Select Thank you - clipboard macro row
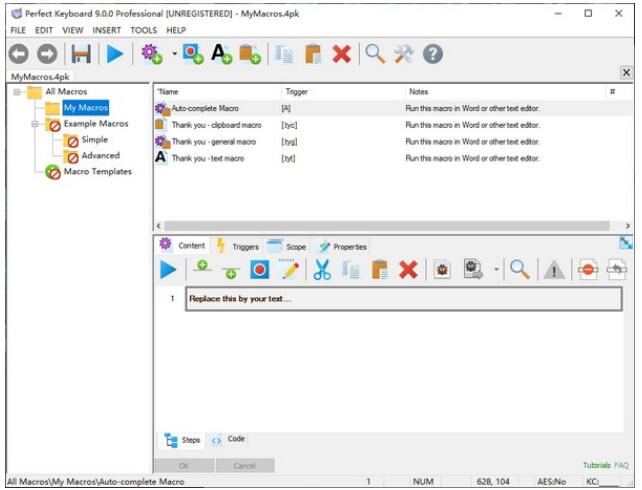The width and height of the screenshot is (642, 490). click(393, 125)
